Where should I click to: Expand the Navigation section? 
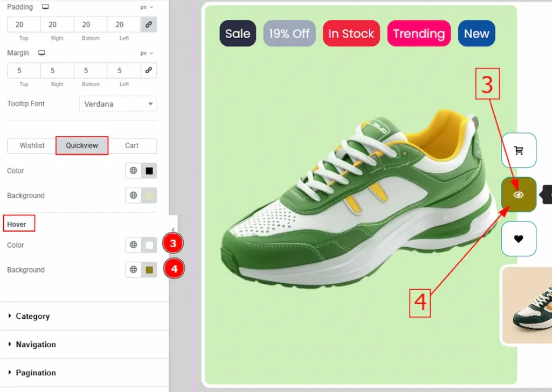tap(36, 345)
